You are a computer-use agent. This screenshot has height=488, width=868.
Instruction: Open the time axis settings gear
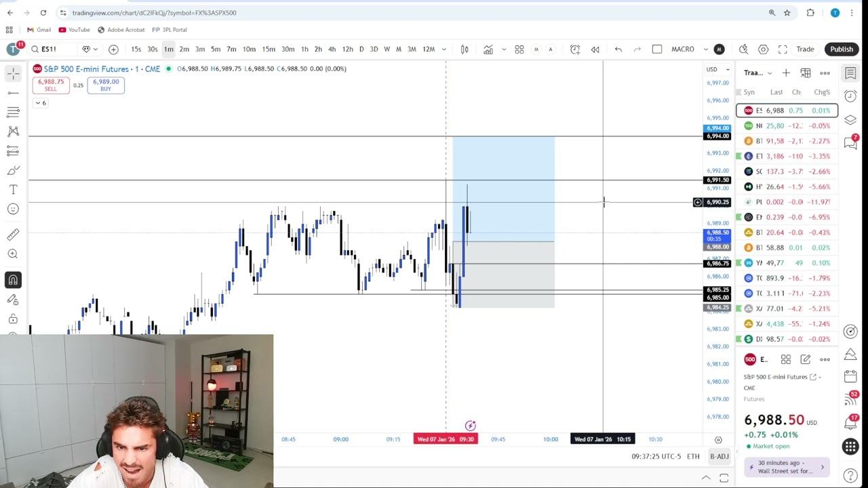[718, 440]
